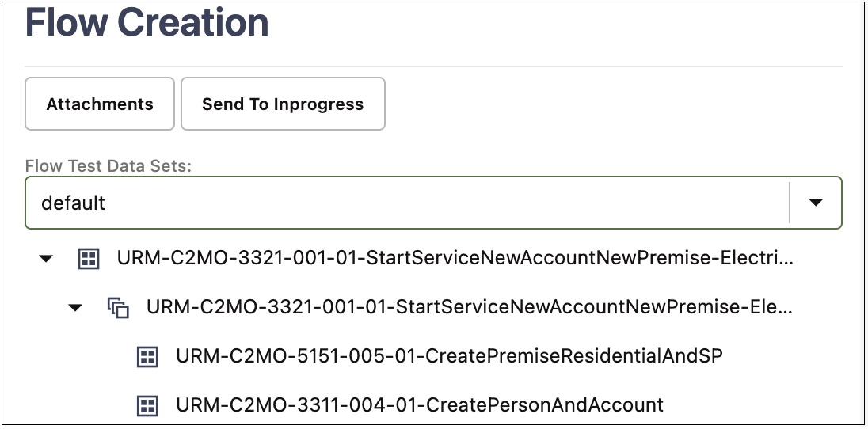Collapse the nested StartServiceNewAccountNewPremise-Ele arrow

click(x=75, y=307)
